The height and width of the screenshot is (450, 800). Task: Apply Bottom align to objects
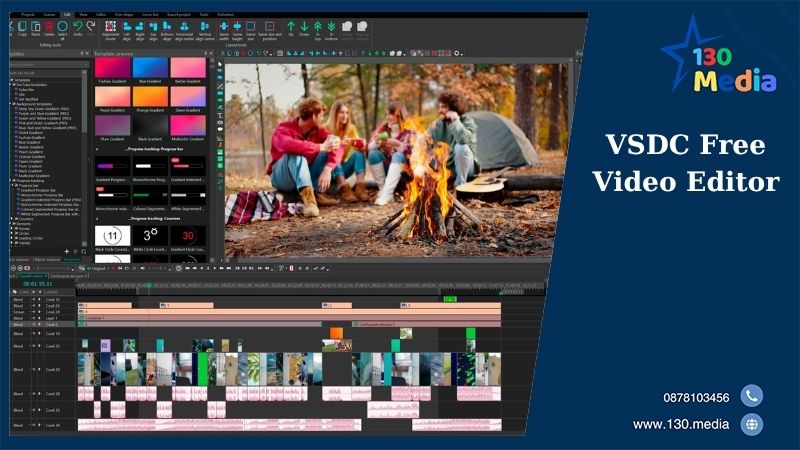coord(167,26)
